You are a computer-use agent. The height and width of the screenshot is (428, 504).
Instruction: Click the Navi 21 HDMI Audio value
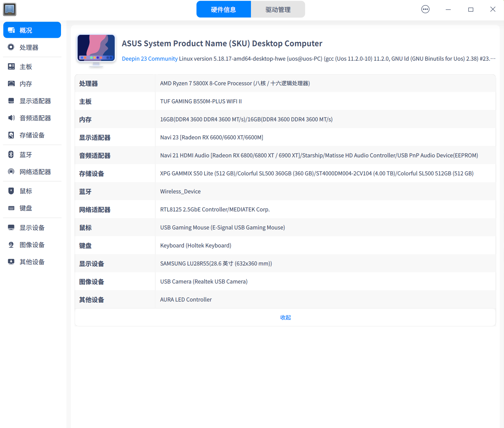[x=319, y=155]
